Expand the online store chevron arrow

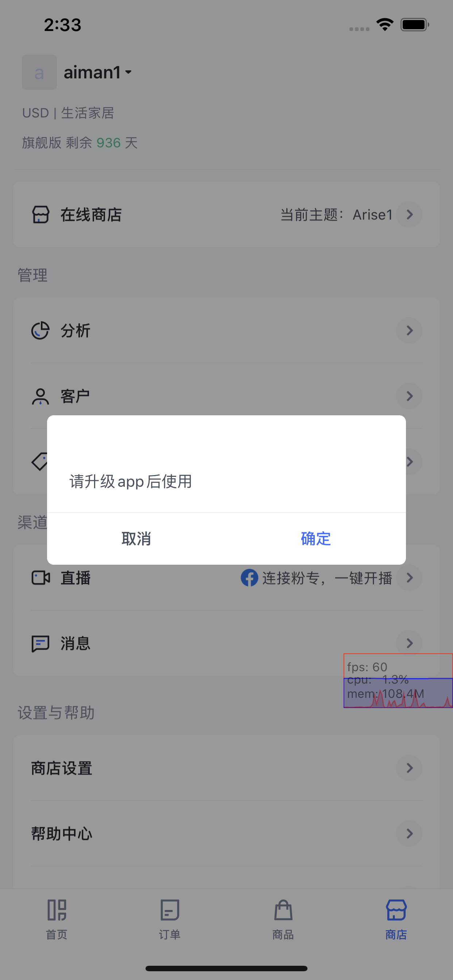tap(409, 215)
